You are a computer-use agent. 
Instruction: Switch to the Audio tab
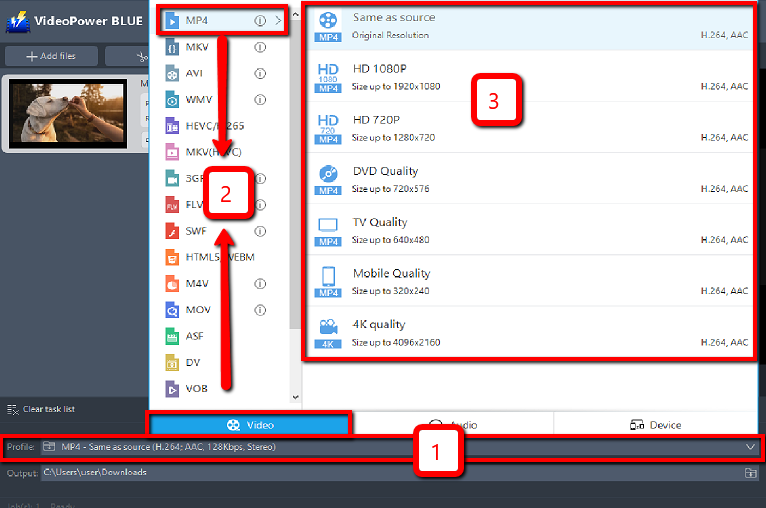click(452, 425)
